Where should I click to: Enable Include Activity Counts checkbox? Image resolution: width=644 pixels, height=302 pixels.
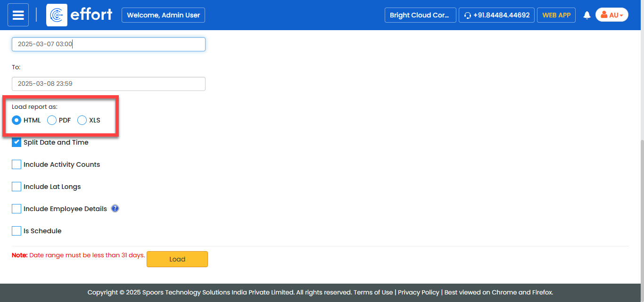(17, 164)
